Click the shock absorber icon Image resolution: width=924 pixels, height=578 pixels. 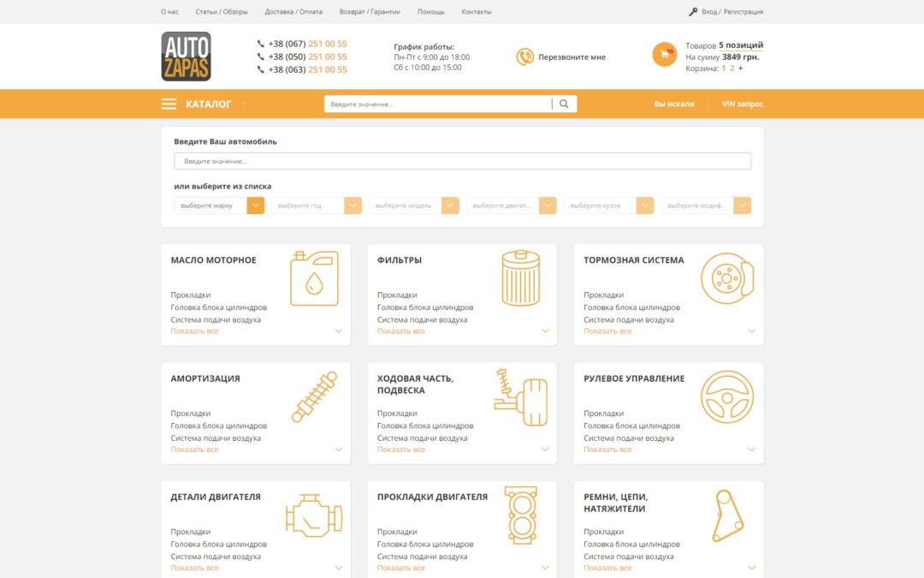(x=315, y=397)
